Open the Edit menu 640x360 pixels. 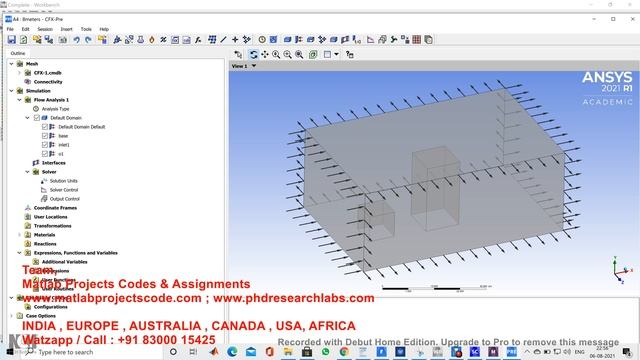pos(25,29)
